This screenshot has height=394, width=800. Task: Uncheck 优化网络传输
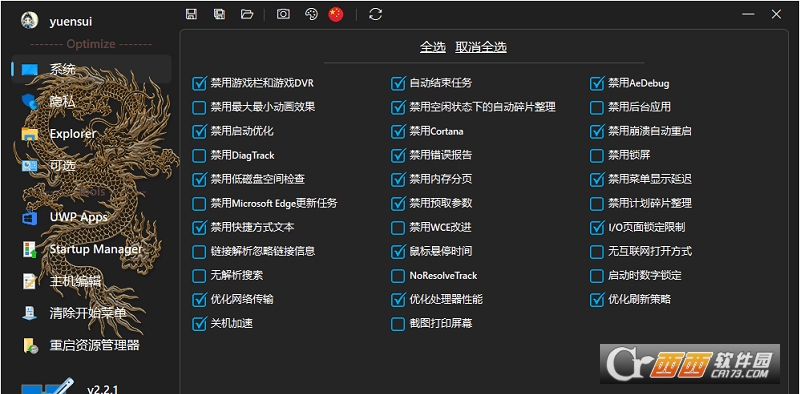(199, 300)
